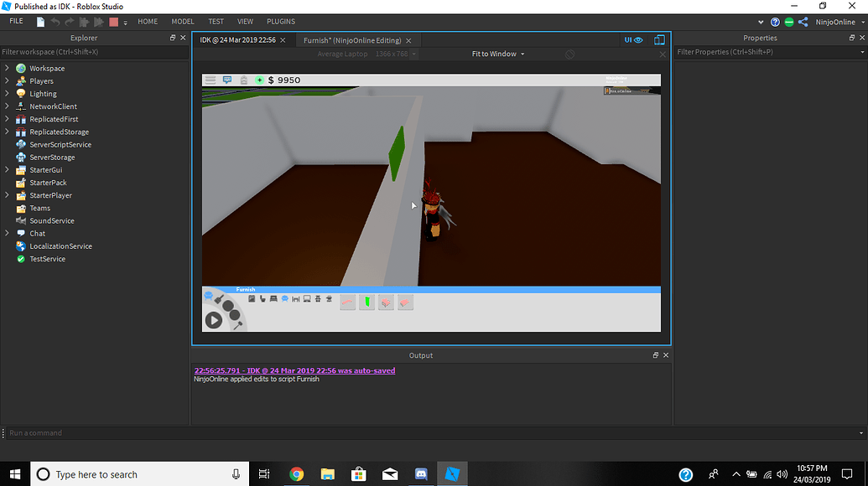Open Discord from the taskbar

420,473
